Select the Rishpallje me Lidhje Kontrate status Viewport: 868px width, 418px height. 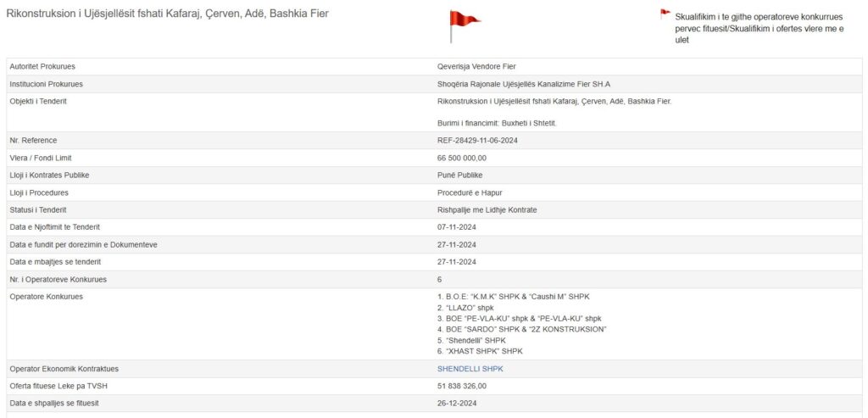pyautogui.click(x=487, y=209)
